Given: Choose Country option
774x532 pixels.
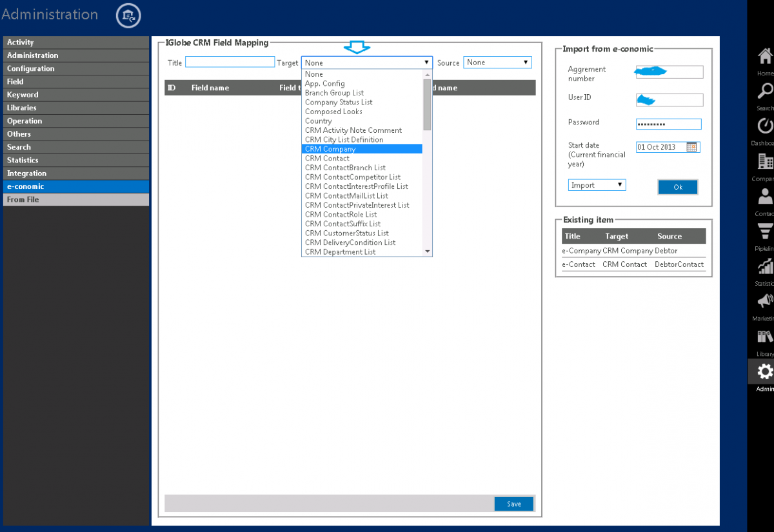Looking at the screenshot, I should [362, 121].
